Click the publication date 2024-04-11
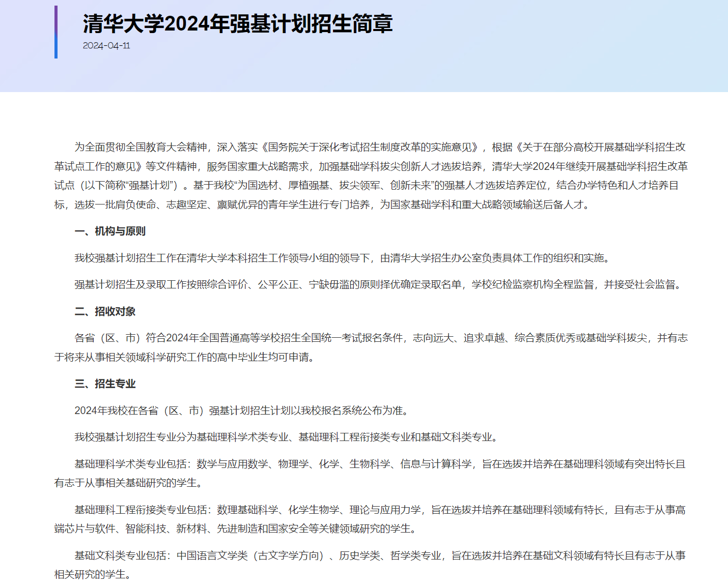Viewport: 728px width, 587px height. coord(106,46)
